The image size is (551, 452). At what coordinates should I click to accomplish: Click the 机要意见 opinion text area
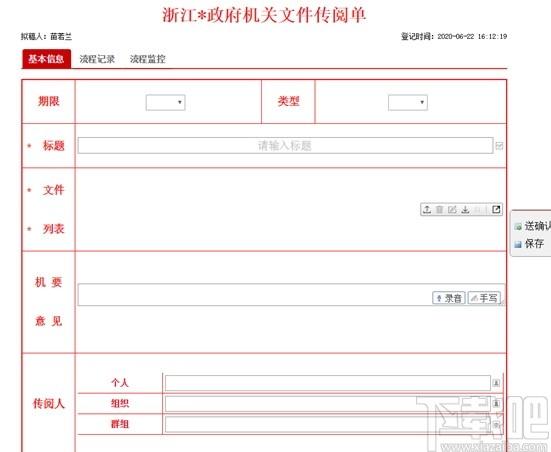[291, 295]
